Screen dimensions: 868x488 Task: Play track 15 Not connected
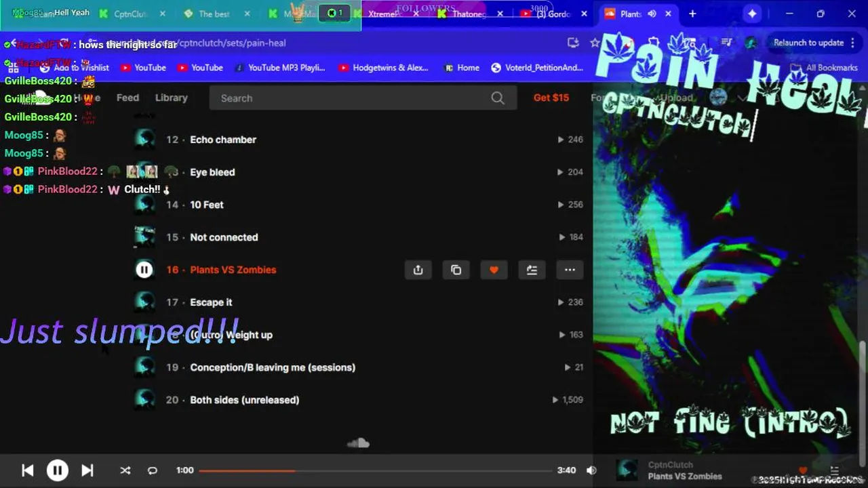[x=224, y=237]
